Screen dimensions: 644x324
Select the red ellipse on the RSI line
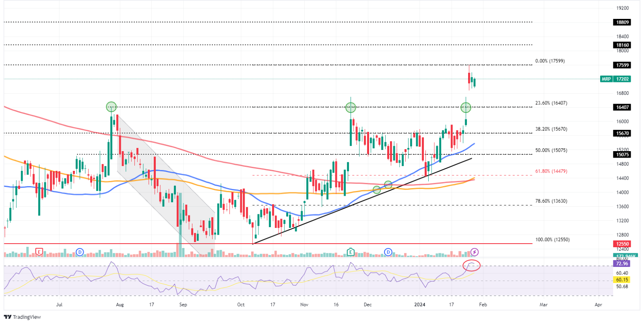(x=471, y=265)
